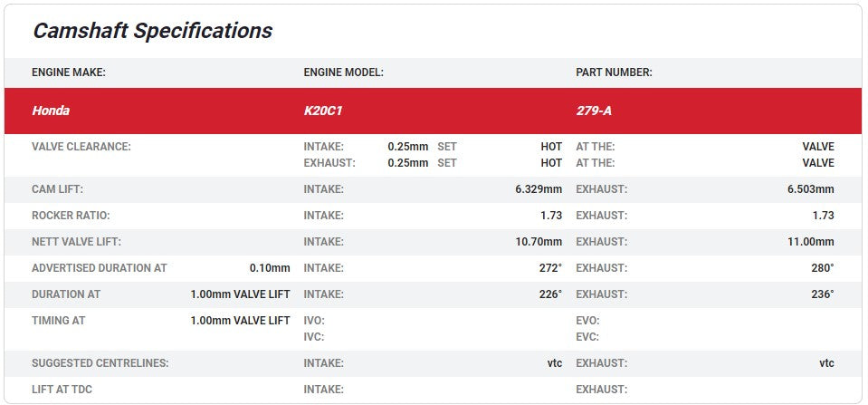
Task: Select intake duration value 226°
Action: click(x=551, y=294)
